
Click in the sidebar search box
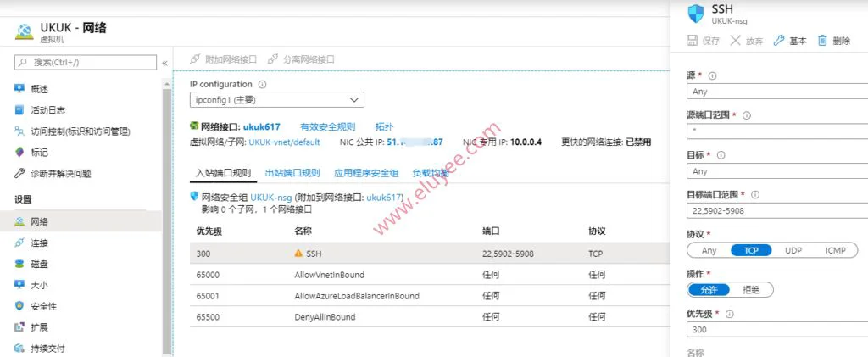[x=86, y=63]
